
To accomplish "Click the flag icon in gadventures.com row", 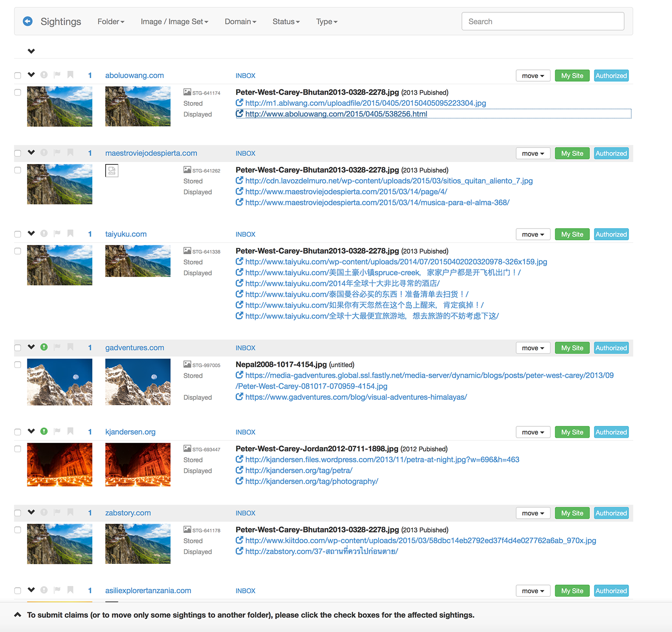I will coord(57,347).
